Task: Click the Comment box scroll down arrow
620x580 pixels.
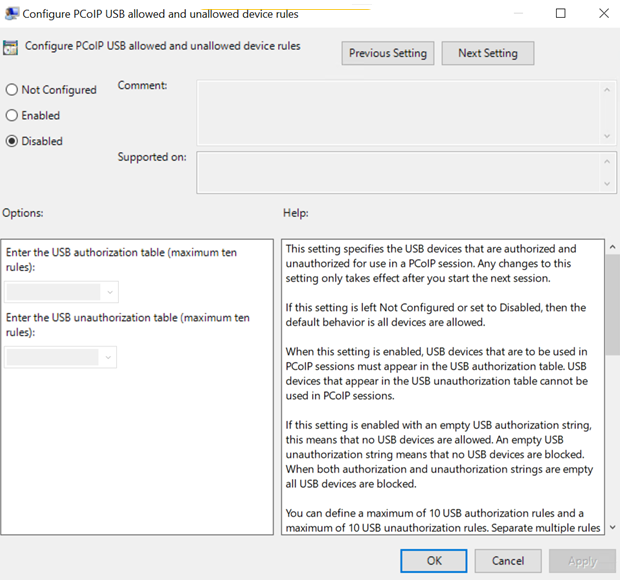Action: 607,136
